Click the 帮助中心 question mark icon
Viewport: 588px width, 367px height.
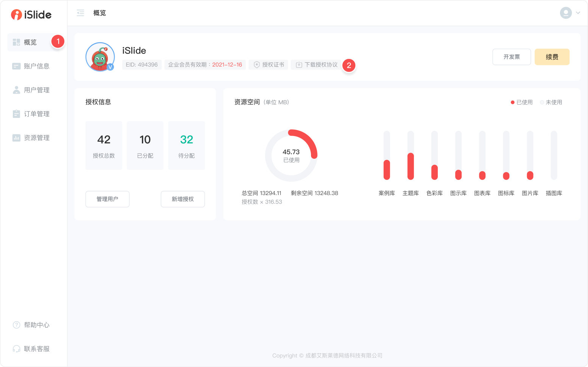click(x=16, y=325)
